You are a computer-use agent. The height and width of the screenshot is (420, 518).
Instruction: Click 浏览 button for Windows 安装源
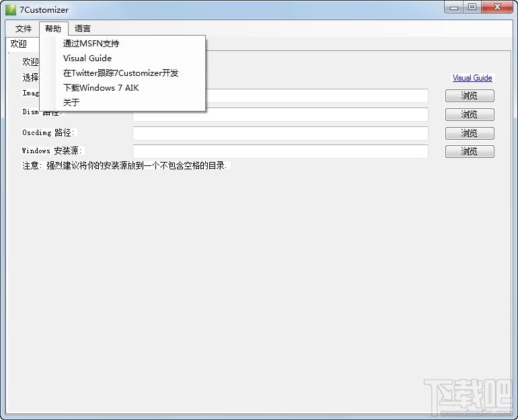(470, 151)
